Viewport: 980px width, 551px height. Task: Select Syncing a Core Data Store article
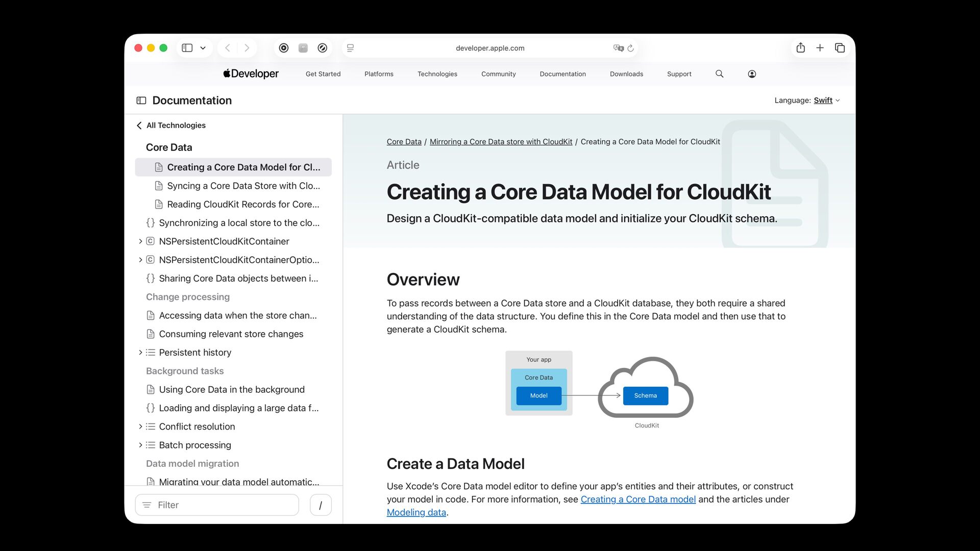point(243,186)
